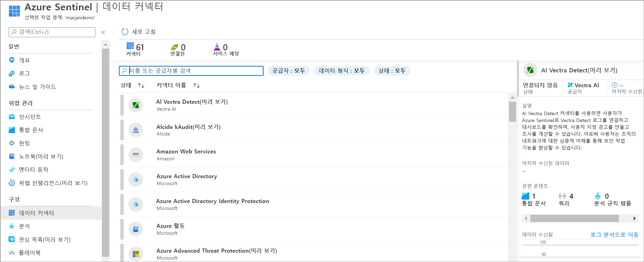Click the AI Vectra Detect row icon
The width and height of the screenshot is (644, 262).
pos(136,105)
